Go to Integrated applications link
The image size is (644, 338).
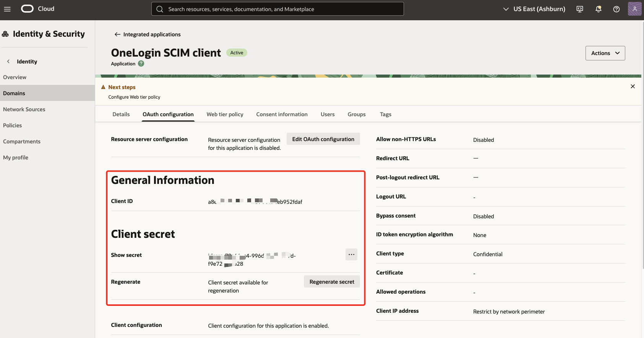point(152,34)
